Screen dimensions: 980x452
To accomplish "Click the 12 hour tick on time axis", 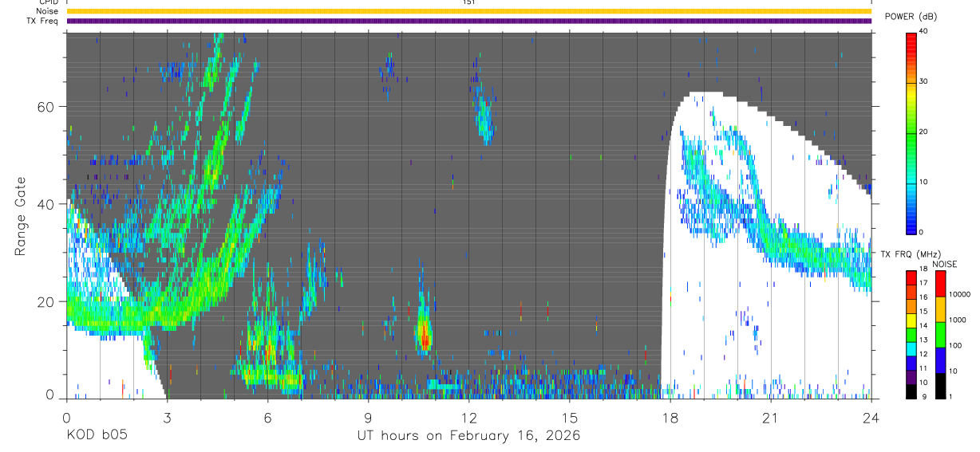I will pos(468,417).
